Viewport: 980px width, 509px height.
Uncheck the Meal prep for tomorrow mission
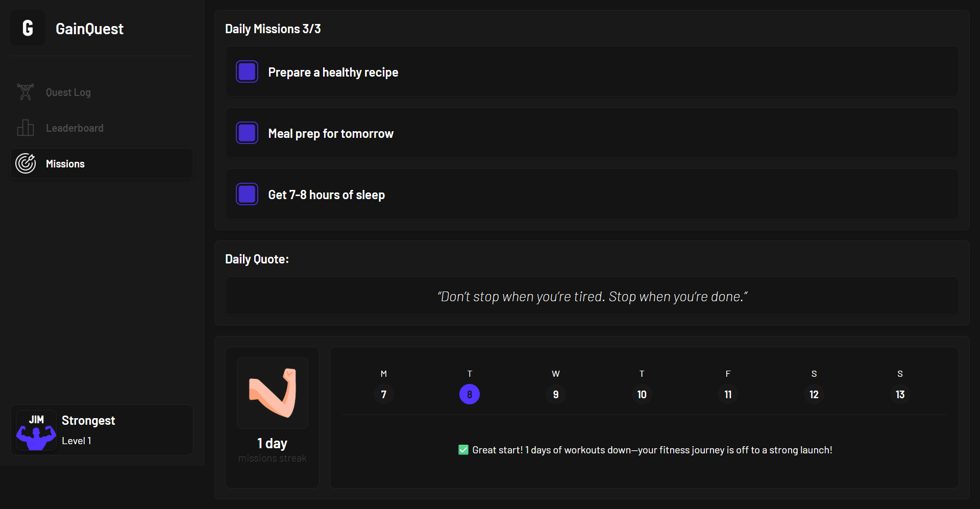click(x=247, y=133)
